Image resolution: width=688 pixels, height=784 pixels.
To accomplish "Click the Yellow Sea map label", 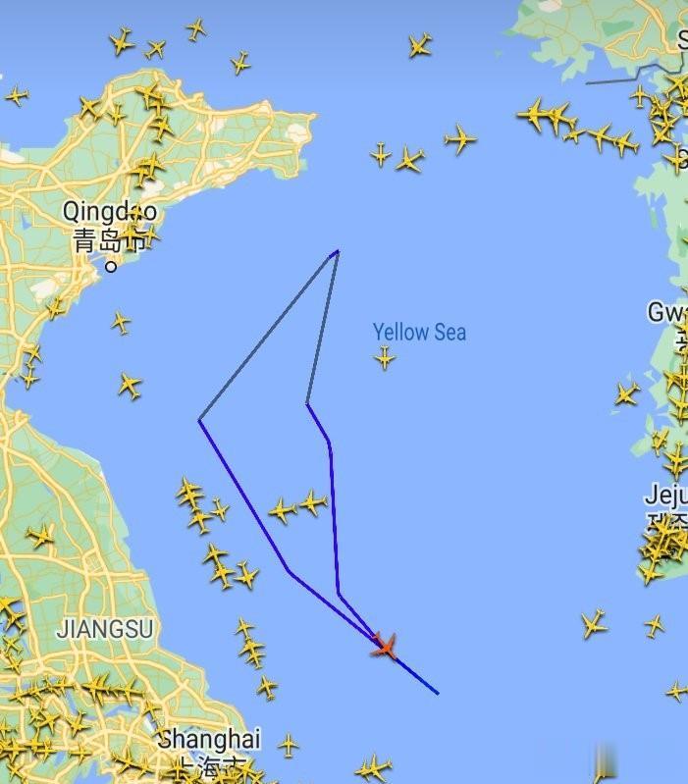I will 419,332.
